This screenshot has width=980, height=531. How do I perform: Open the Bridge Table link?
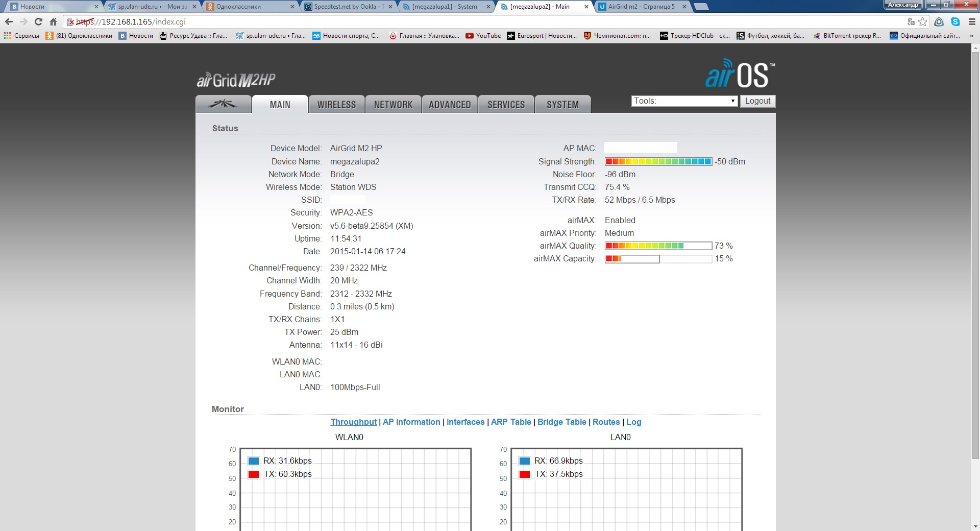click(562, 422)
